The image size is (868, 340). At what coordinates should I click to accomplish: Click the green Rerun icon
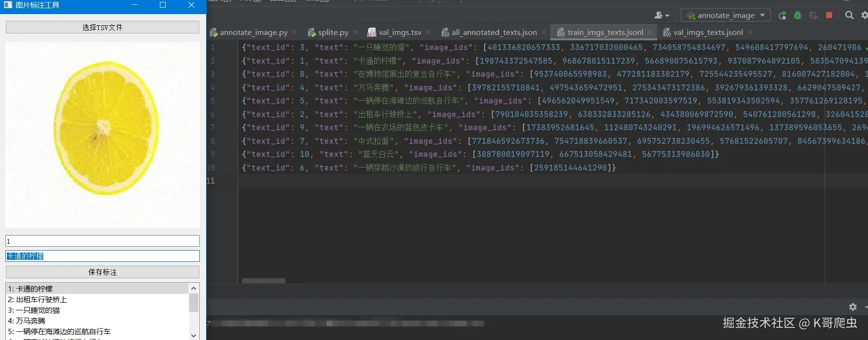pos(782,16)
